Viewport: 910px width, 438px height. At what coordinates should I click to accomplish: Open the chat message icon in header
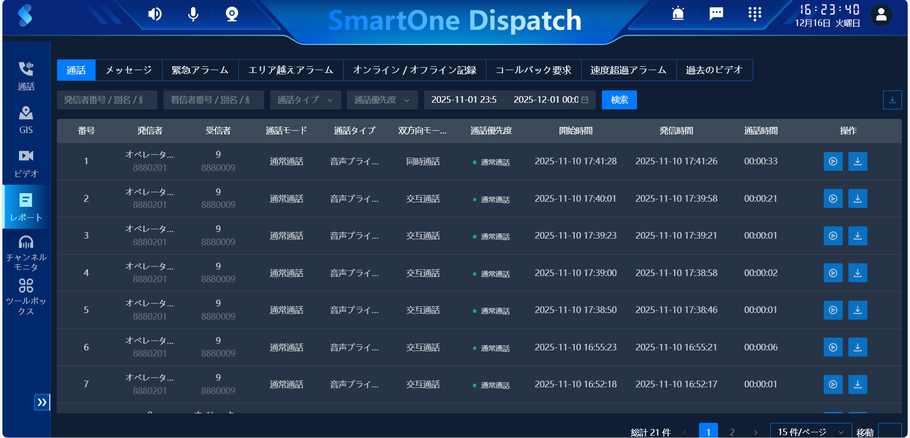[716, 14]
